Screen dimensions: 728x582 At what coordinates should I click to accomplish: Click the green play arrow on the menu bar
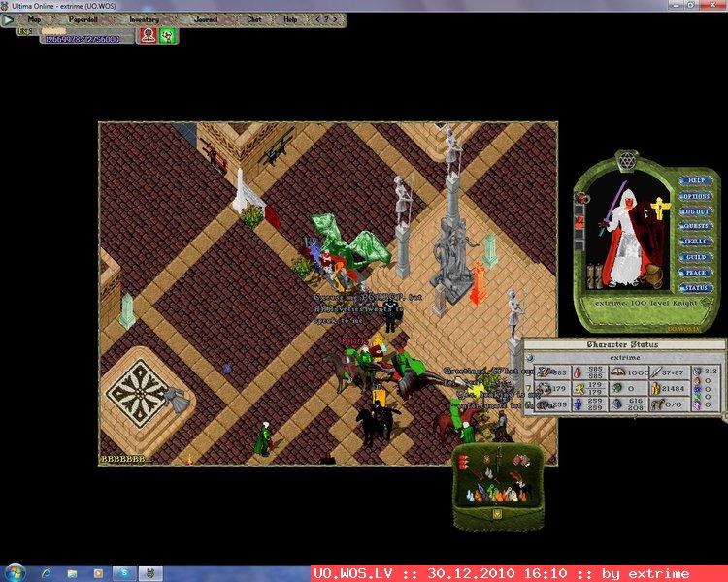point(8,20)
